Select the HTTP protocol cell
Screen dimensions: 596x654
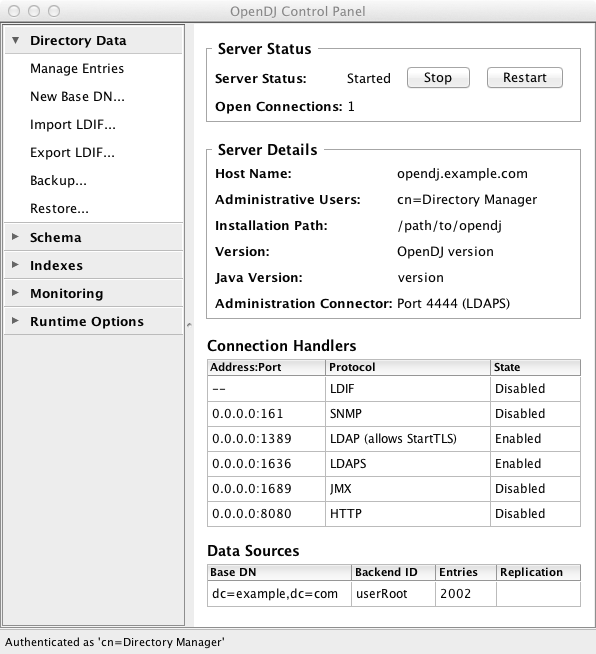click(408, 514)
